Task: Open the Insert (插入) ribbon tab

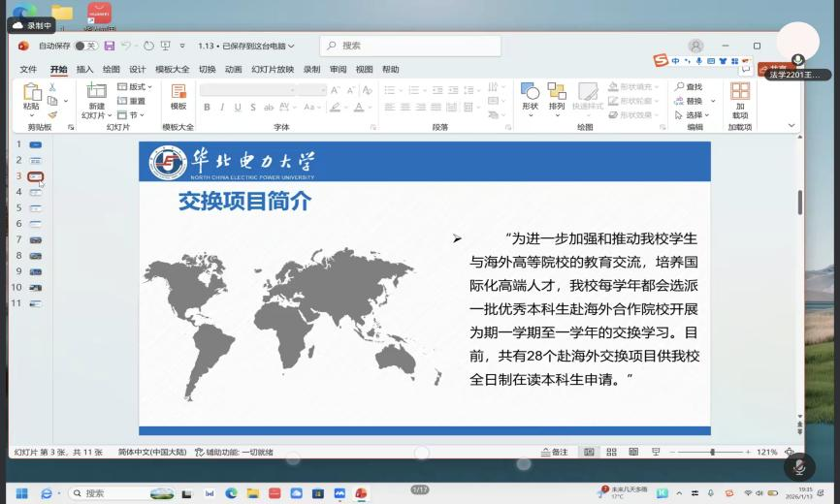Action: pyautogui.click(x=85, y=70)
